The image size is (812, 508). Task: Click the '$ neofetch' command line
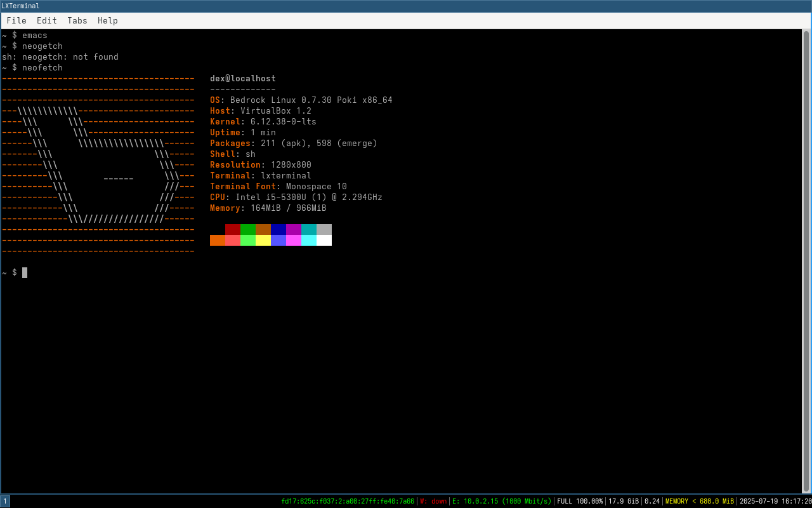(x=32, y=68)
